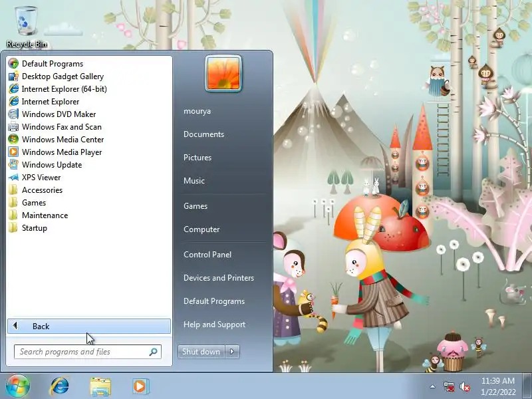Launch XPS Viewer

[x=89, y=177]
